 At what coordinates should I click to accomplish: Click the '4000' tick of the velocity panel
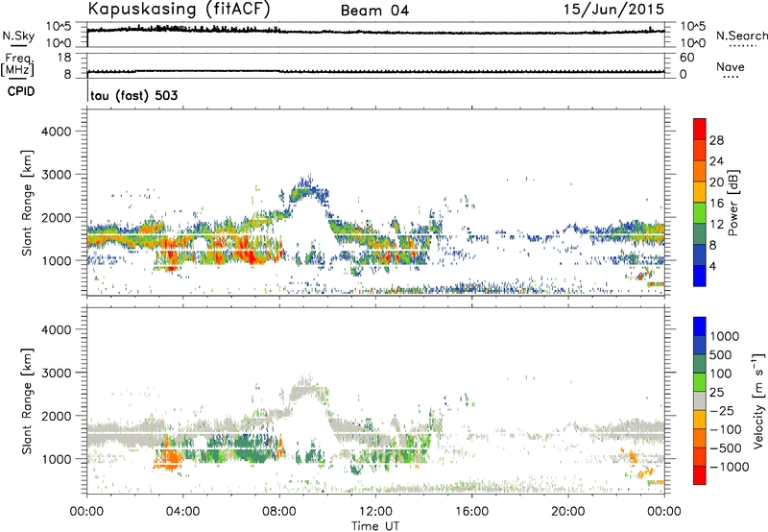(x=56, y=329)
